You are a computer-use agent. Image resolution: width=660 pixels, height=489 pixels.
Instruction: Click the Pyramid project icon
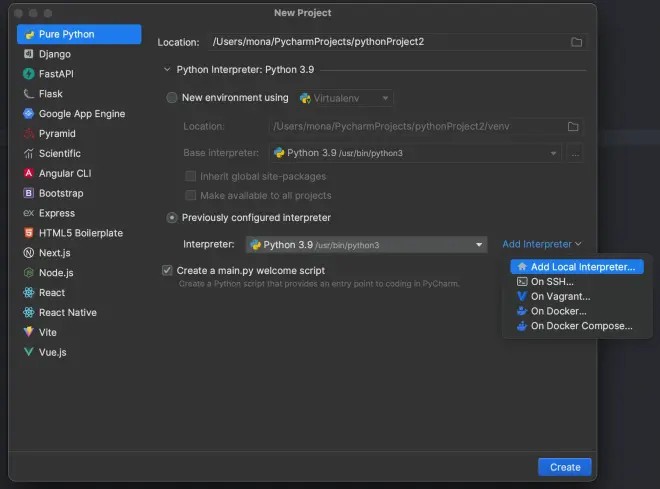(x=29, y=133)
